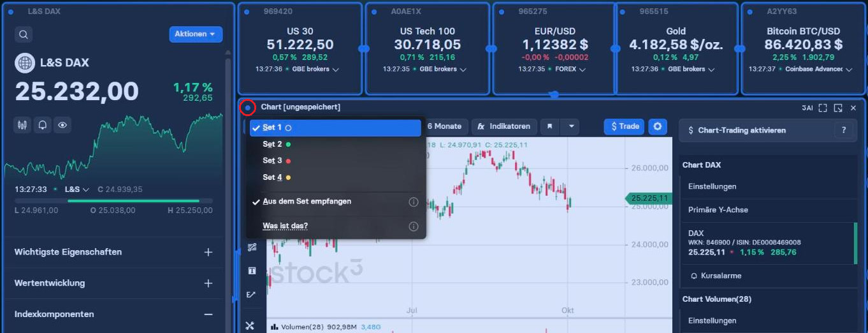
Task: Select the 6 Monate timeframe button
Action: click(444, 126)
